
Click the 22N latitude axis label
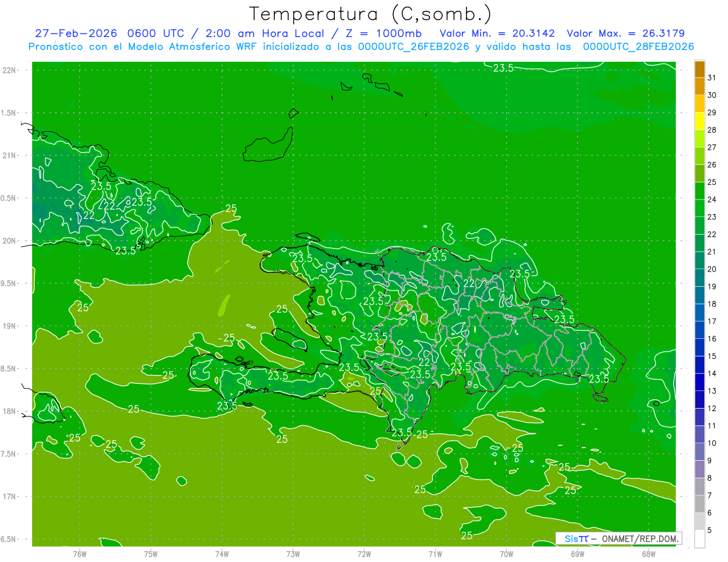(x=10, y=70)
